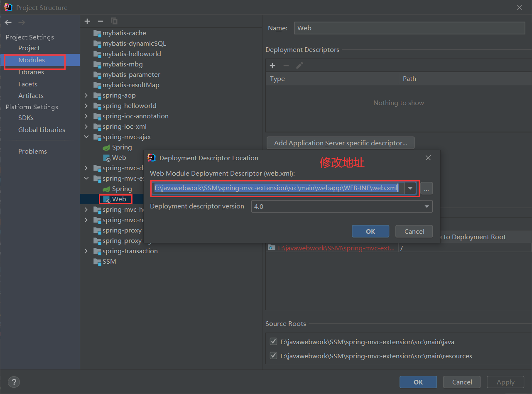Open Project settings page
This screenshot has height=394, width=532.
[x=29, y=48]
